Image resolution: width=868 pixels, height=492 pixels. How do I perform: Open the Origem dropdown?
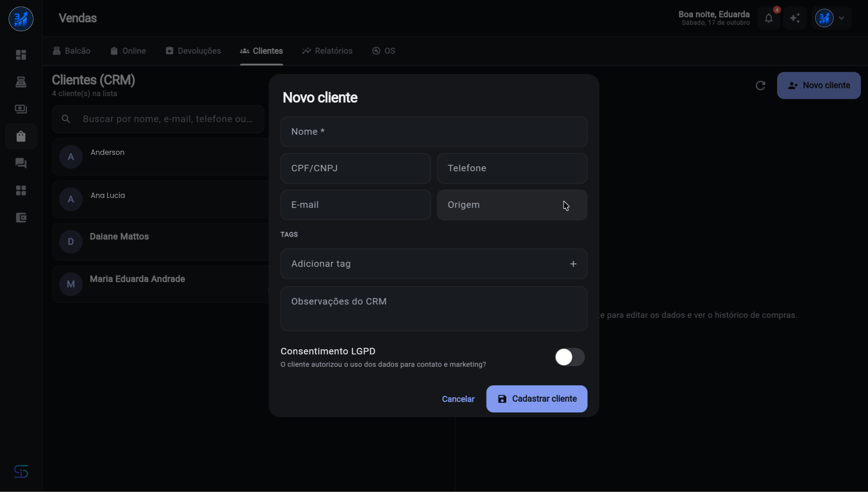pos(512,205)
